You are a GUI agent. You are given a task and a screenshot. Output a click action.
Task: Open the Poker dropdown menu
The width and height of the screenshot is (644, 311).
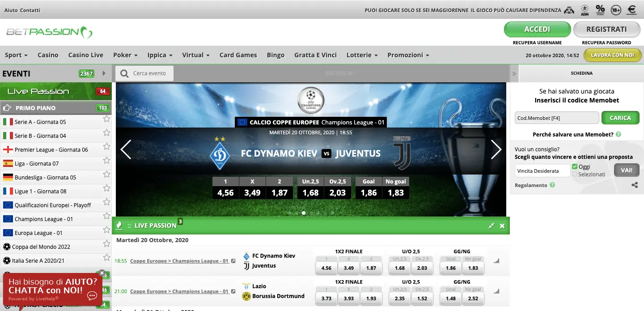[125, 55]
